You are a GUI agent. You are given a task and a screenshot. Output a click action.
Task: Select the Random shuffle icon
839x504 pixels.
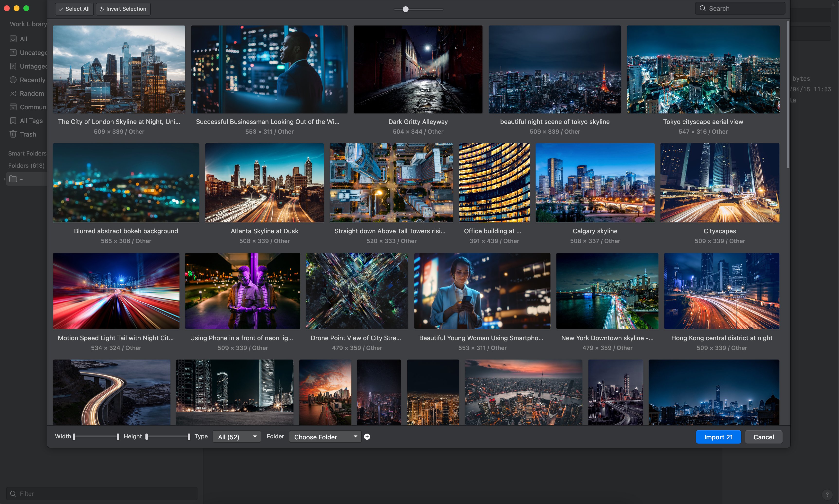[13, 93]
